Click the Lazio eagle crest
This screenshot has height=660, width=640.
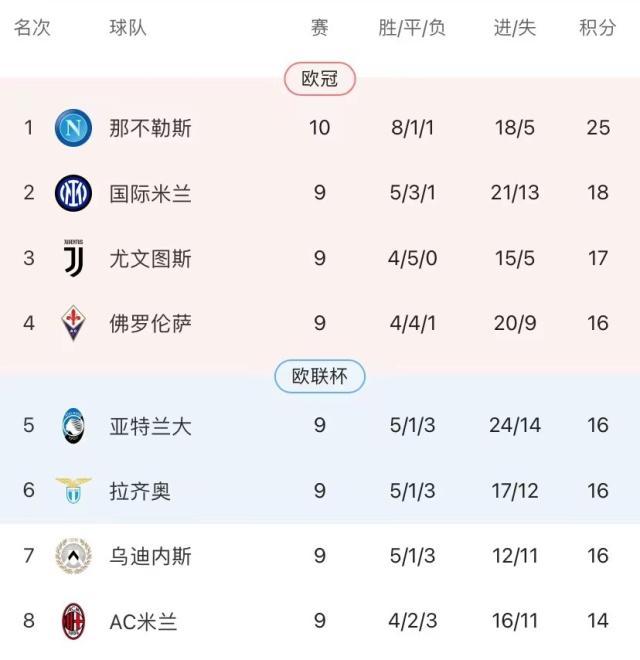(x=73, y=490)
